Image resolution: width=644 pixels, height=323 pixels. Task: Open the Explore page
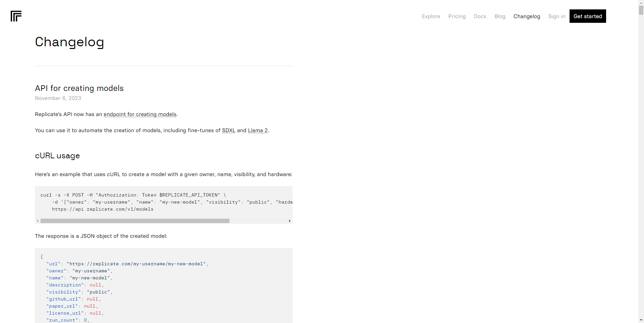pyautogui.click(x=431, y=16)
